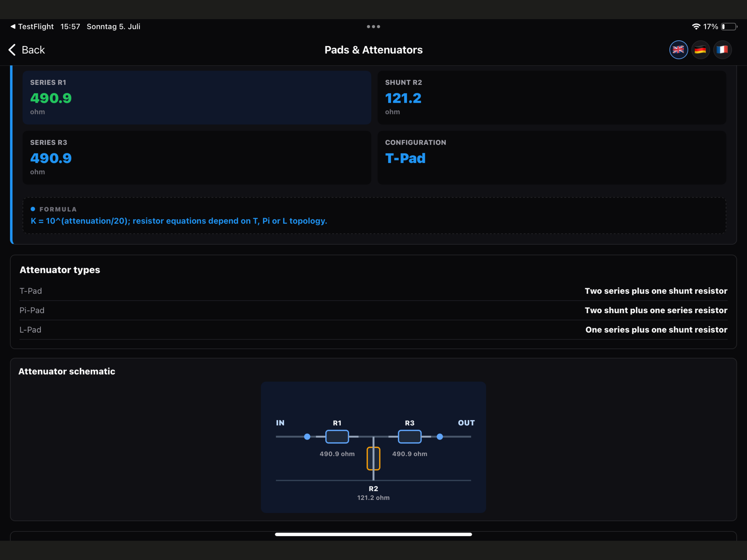Viewport: 747px width, 560px height.
Task: Tap the 'IN' label in schematic
Action: coord(280,422)
